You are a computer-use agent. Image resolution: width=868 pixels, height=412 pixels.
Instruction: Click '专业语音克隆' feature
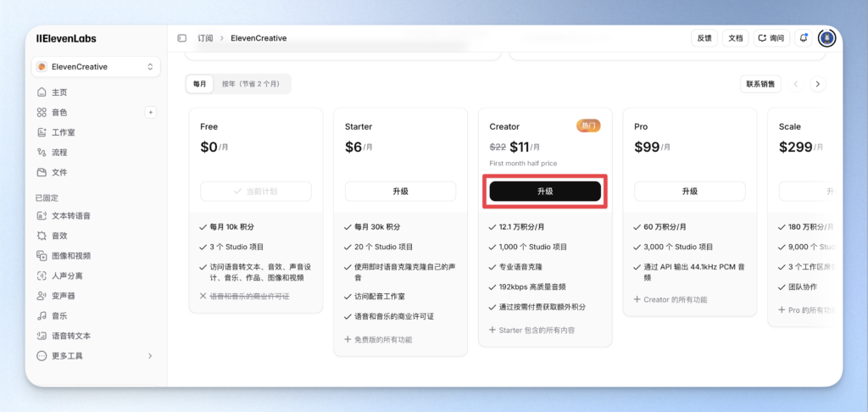tap(521, 267)
